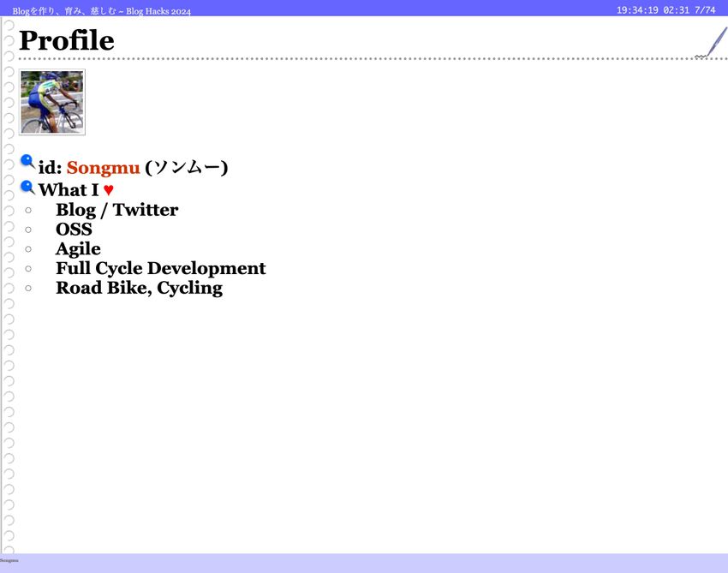
Task: Open the red Songmu link
Action: [103, 168]
